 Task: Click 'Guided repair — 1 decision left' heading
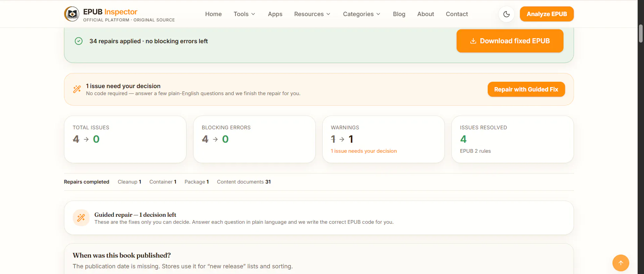[x=135, y=215]
